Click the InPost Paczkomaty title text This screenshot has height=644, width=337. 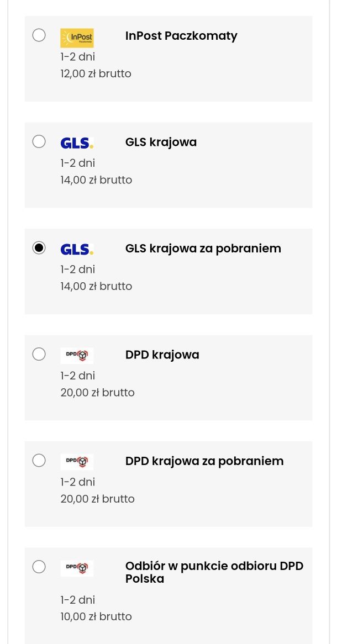tap(181, 36)
